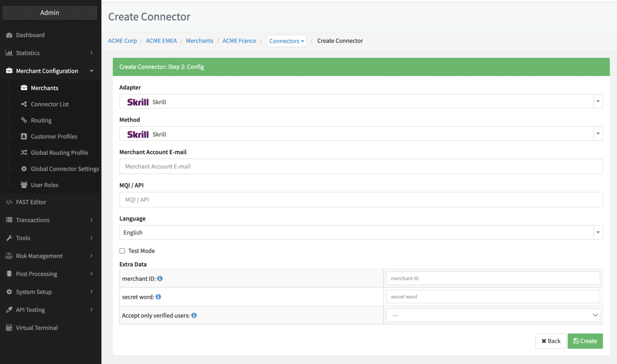Click the Dashboard gauge icon in sidebar
This screenshot has width=617, height=364.
coord(9,35)
